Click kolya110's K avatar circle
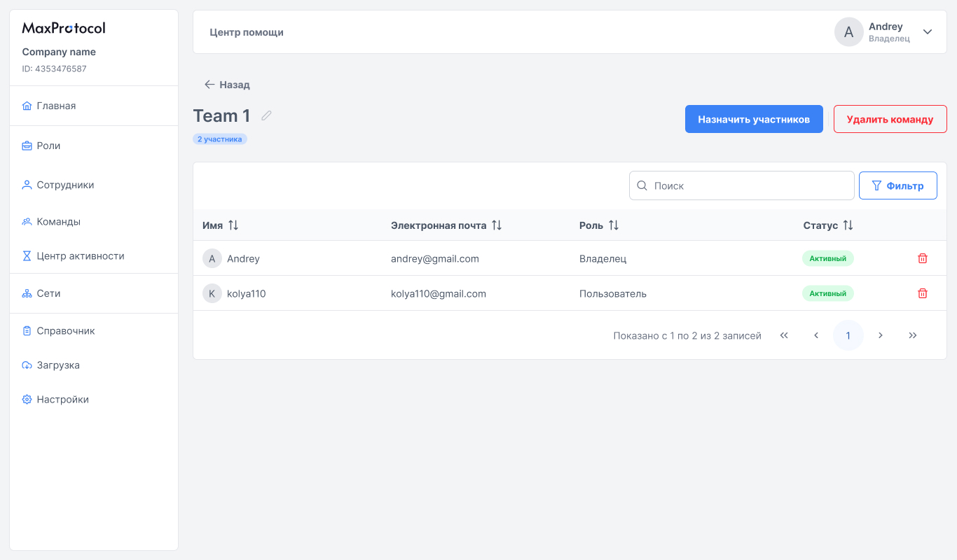Screen dimensions: 957x560 coord(212,293)
